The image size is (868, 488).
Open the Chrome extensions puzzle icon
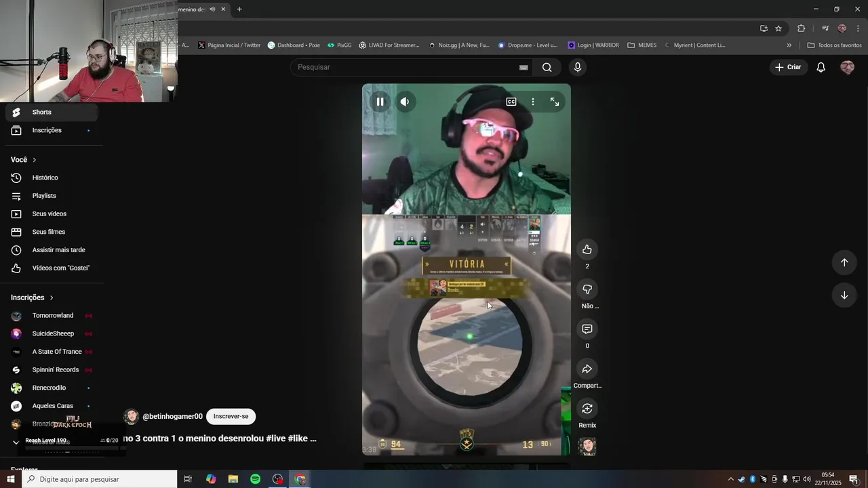coord(802,28)
